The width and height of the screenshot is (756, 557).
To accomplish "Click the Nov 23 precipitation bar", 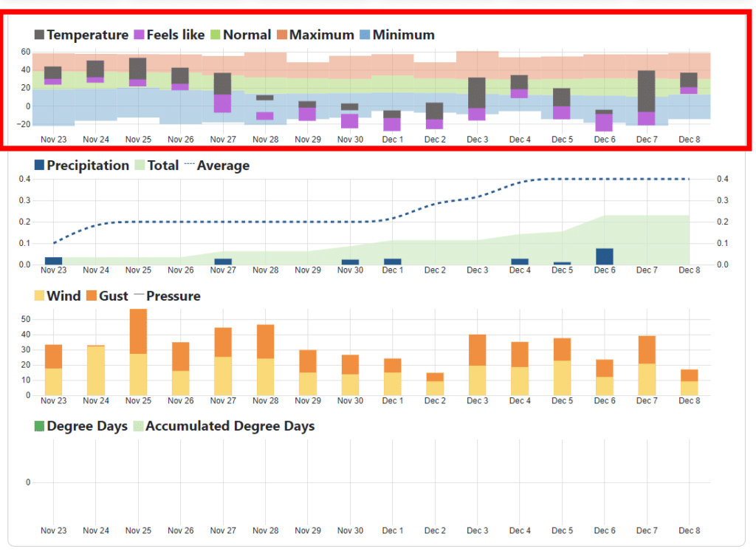I will tap(53, 261).
